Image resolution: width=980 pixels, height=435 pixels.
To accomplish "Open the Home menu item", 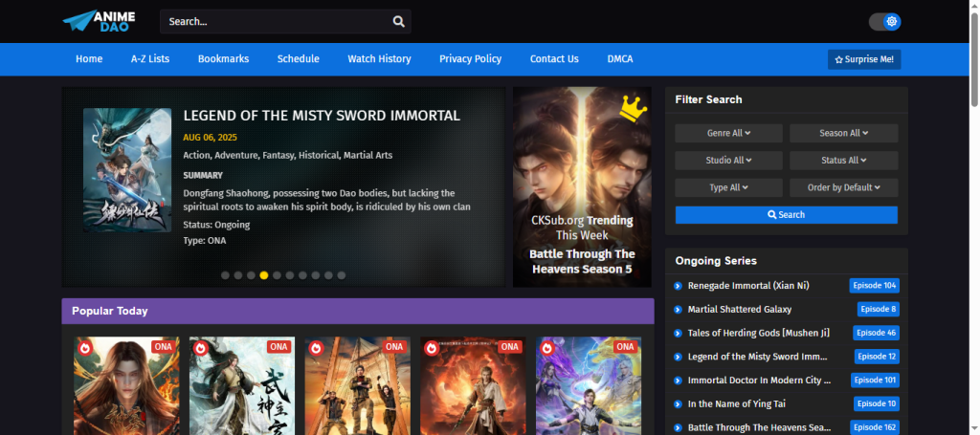I will pyautogui.click(x=89, y=58).
